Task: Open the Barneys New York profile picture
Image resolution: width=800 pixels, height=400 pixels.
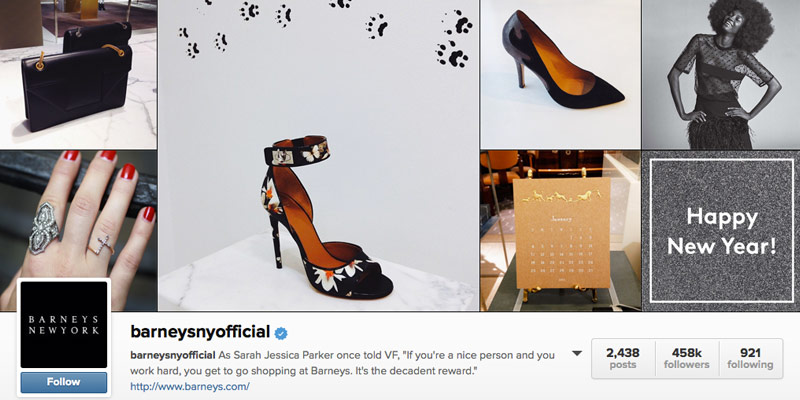Action: click(64, 324)
